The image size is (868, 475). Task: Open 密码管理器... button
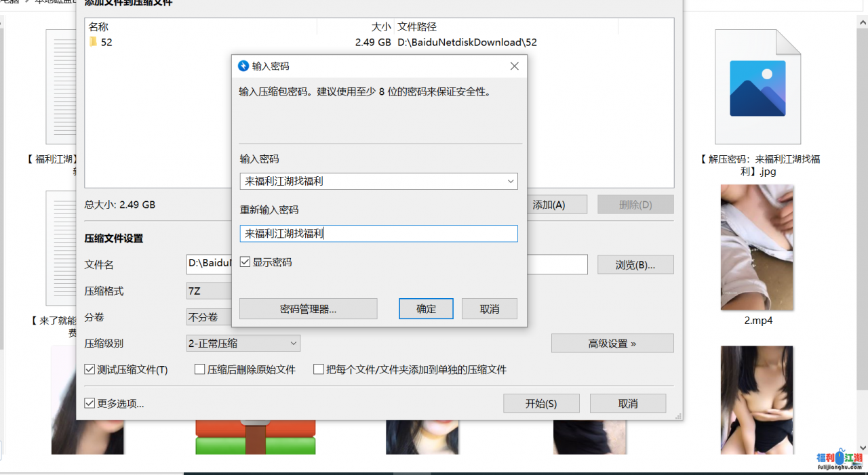pyautogui.click(x=308, y=309)
